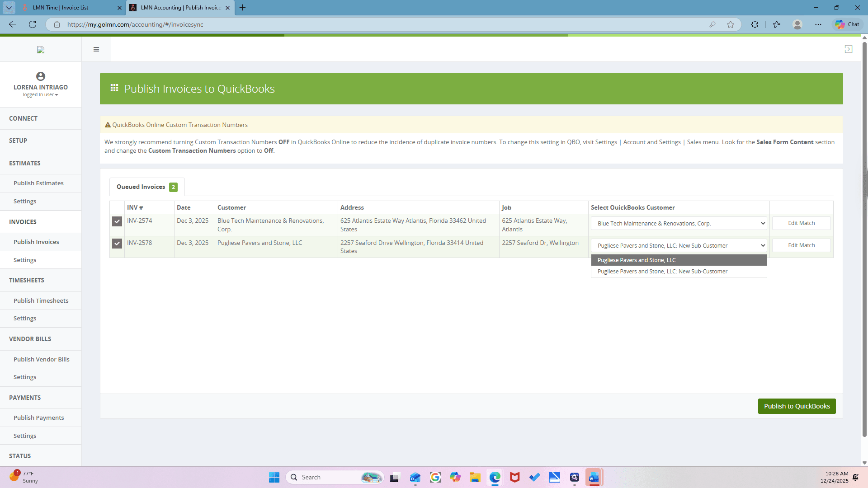Open the INVOICES sidebar section
This screenshot has height=488, width=868.
coord(41,222)
